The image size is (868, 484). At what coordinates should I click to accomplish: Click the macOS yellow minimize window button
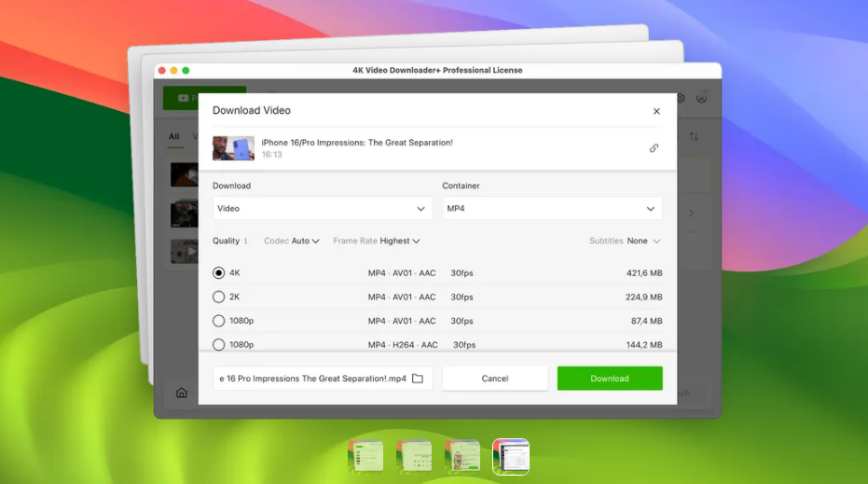(x=173, y=70)
